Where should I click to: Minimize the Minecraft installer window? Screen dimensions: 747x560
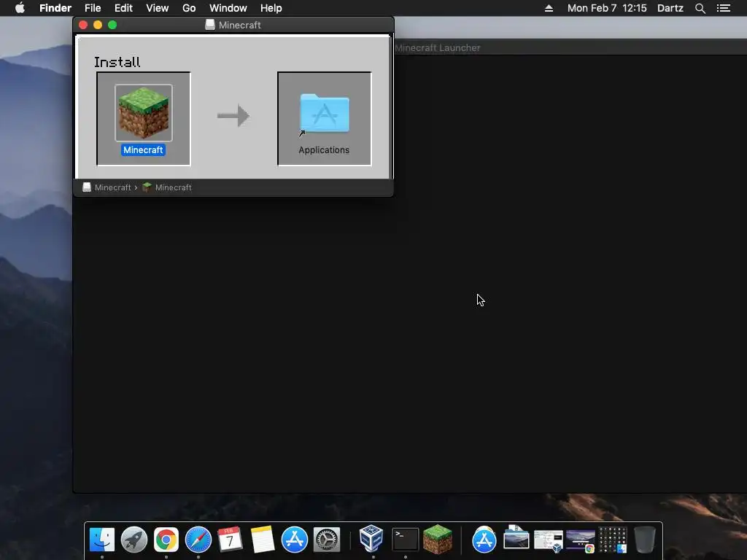coord(98,25)
